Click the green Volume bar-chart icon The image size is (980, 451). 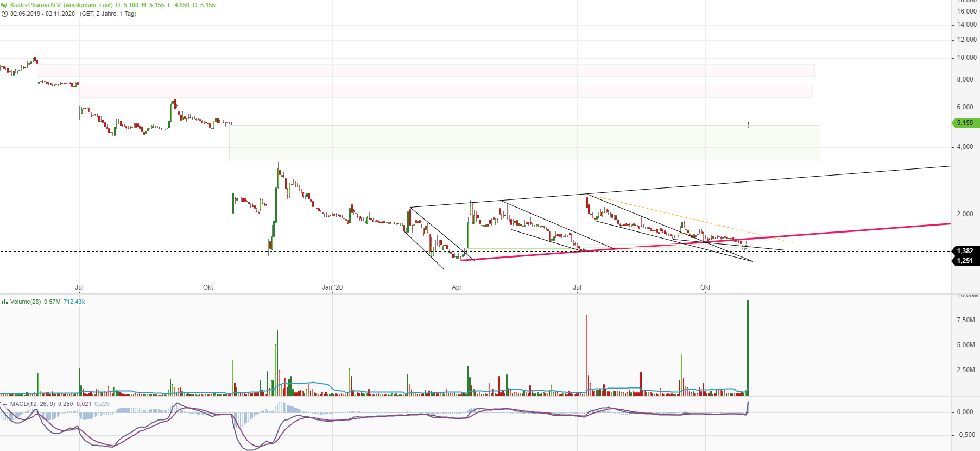coord(4,302)
